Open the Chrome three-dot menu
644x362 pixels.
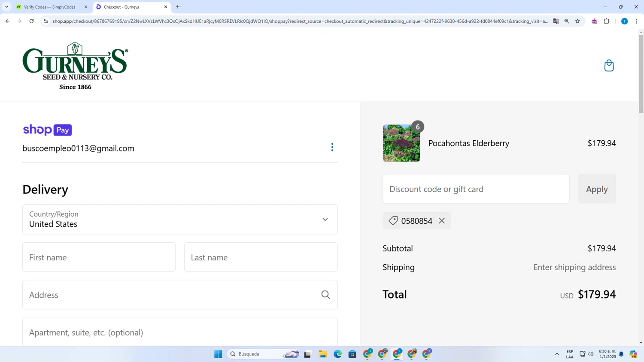636,21
